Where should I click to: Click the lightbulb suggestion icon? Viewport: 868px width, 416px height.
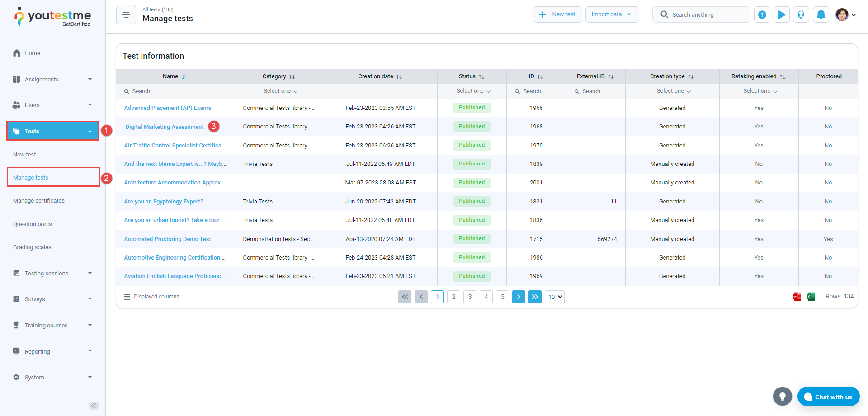tap(782, 397)
